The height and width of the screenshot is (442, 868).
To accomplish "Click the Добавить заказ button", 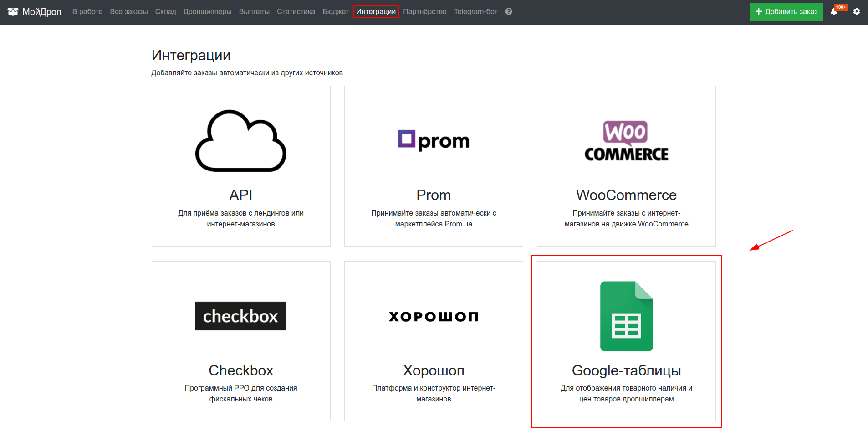I will (786, 12).
